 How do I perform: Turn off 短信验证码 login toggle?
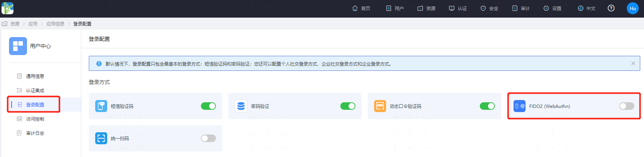coord(208,106)
